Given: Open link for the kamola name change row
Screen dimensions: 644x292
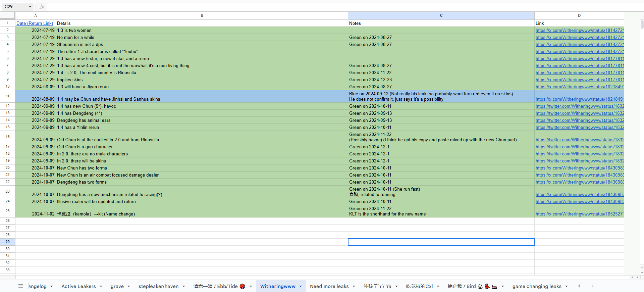Looking at the screenshot, I should coord(580,214).
